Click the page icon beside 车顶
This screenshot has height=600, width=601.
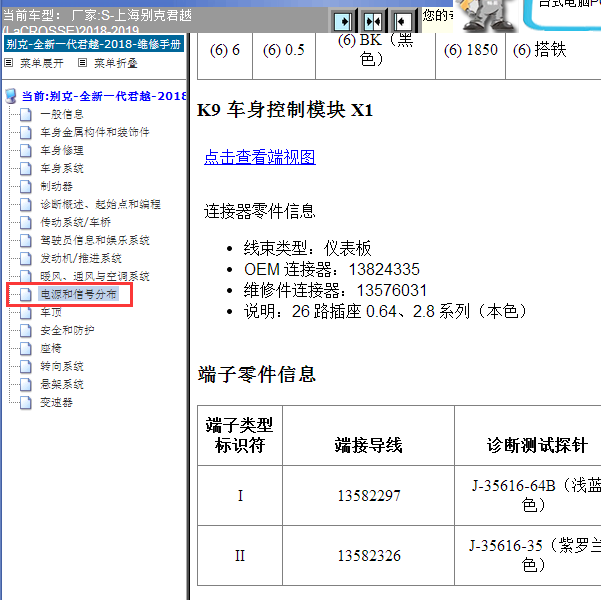click(x=26, y=312)
